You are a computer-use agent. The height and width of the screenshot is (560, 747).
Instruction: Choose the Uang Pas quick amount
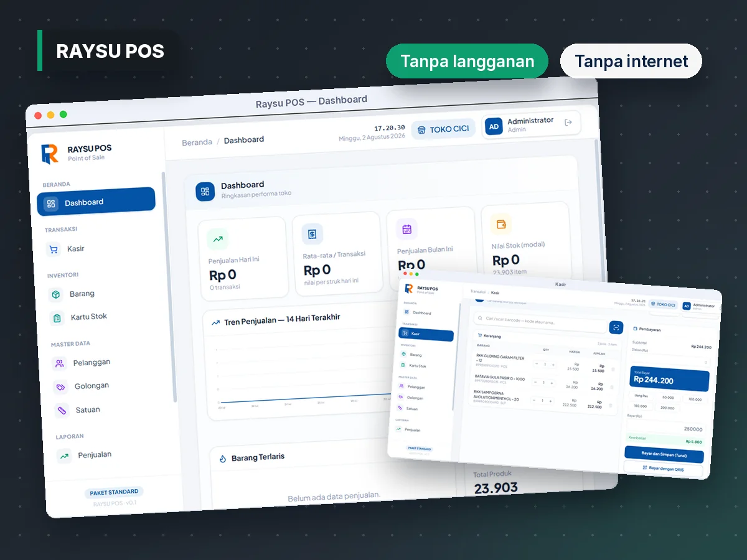641,396
